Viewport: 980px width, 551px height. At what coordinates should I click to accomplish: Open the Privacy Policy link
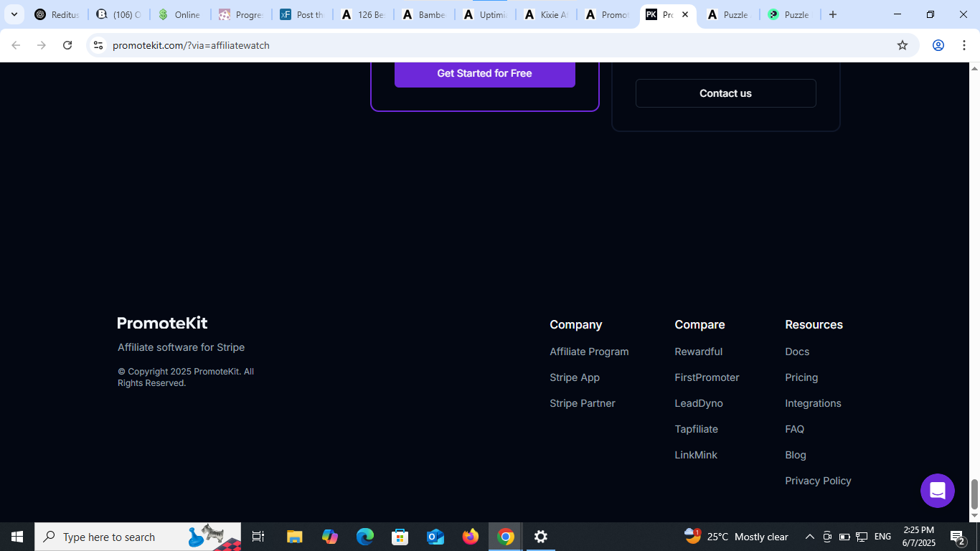click(818, 481)
